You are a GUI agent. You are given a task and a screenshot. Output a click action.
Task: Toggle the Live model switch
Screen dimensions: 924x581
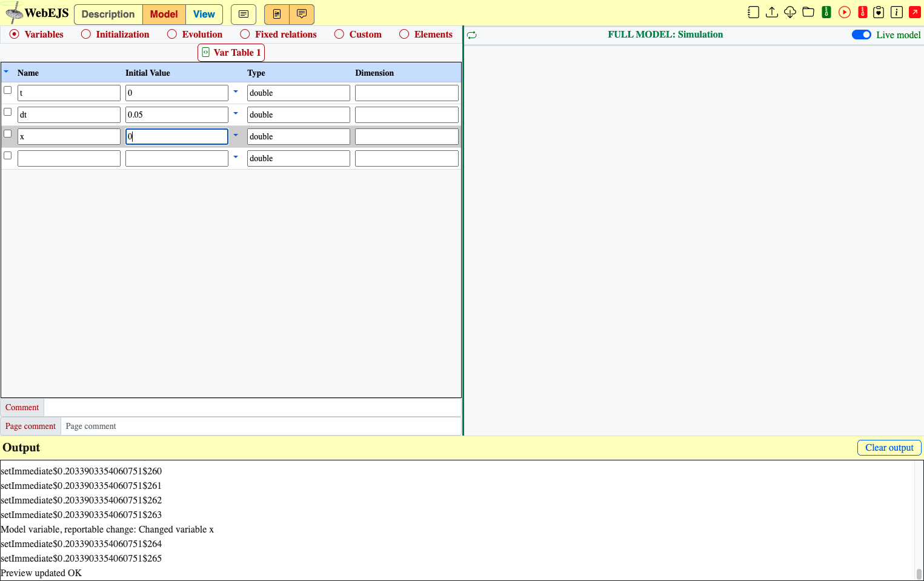pos(862,35)
